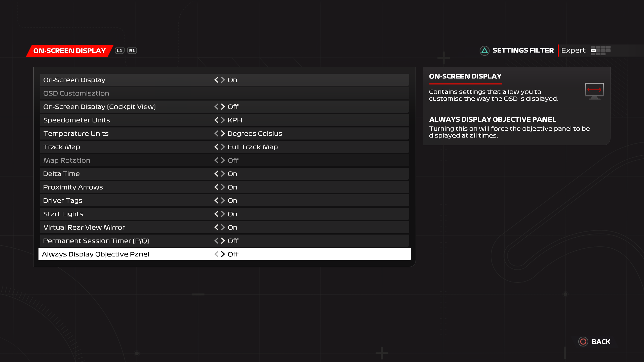This screenshot has width=644, height=362.
Task: Enable Always Display Objective Panel right arrow
Action: pyautogui.click(x=223, y=254)
